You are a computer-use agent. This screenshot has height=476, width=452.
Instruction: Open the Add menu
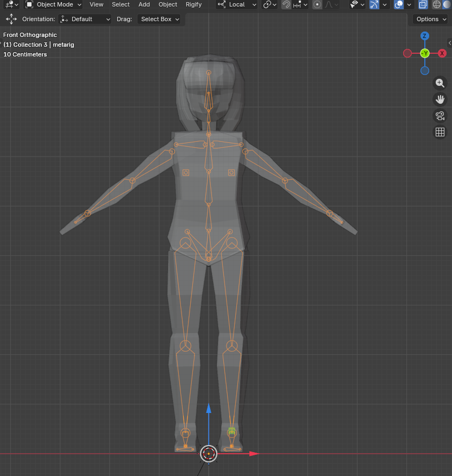(144, 4)
